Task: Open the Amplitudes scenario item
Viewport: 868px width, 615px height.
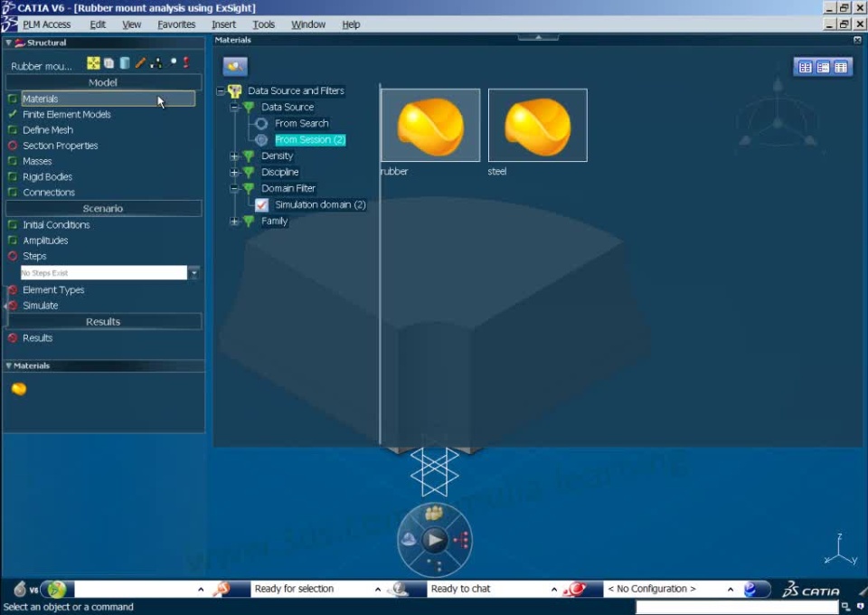Action: pos(45,241)
